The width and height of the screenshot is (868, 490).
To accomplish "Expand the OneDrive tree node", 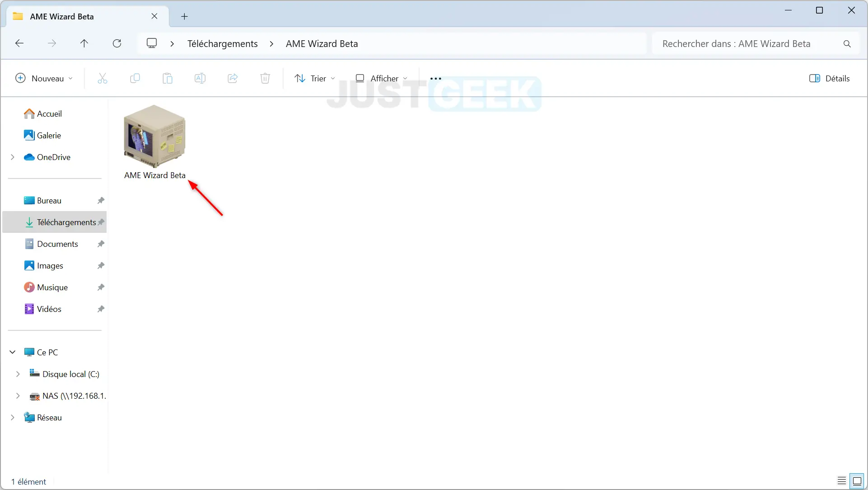I will 13,157.
